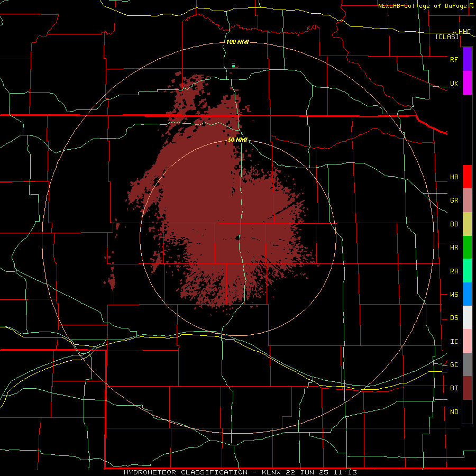The width and height of the screenshot is (476, 476).
Task: Click the ND legend label
Action: (454, 412)
